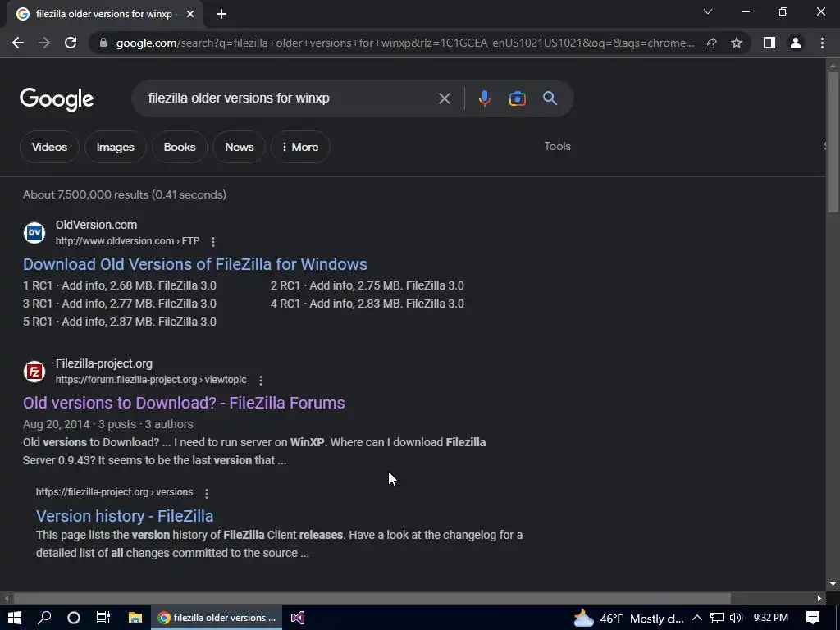840x630 pixels.
Task: Click the Filezilla-project.org favicon
Action: (x=34, y=372)
